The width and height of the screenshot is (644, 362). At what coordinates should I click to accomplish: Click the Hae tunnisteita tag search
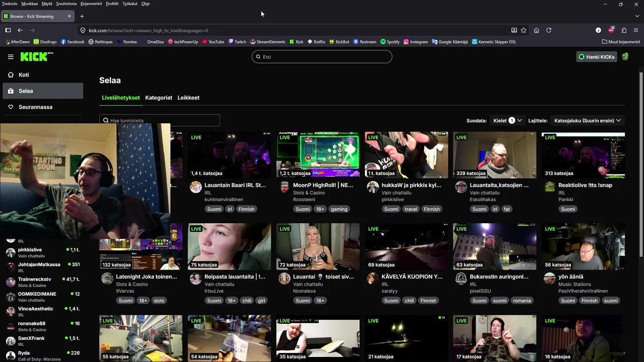point(159,120)
